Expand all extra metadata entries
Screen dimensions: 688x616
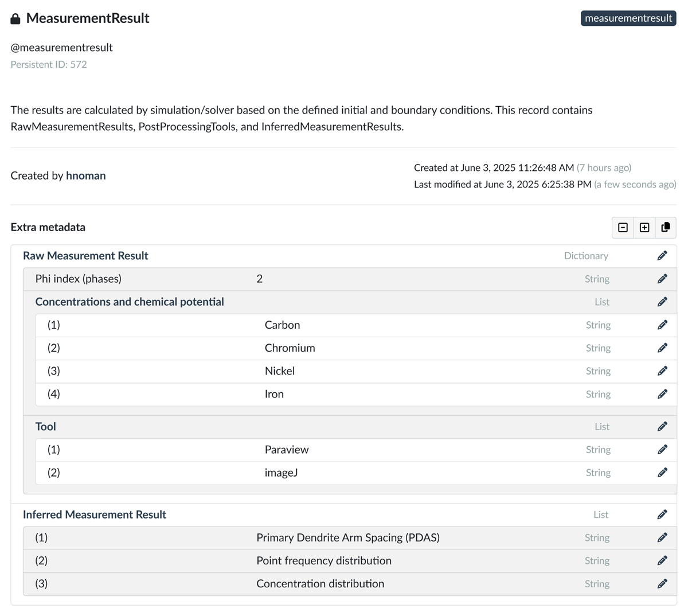644,228
